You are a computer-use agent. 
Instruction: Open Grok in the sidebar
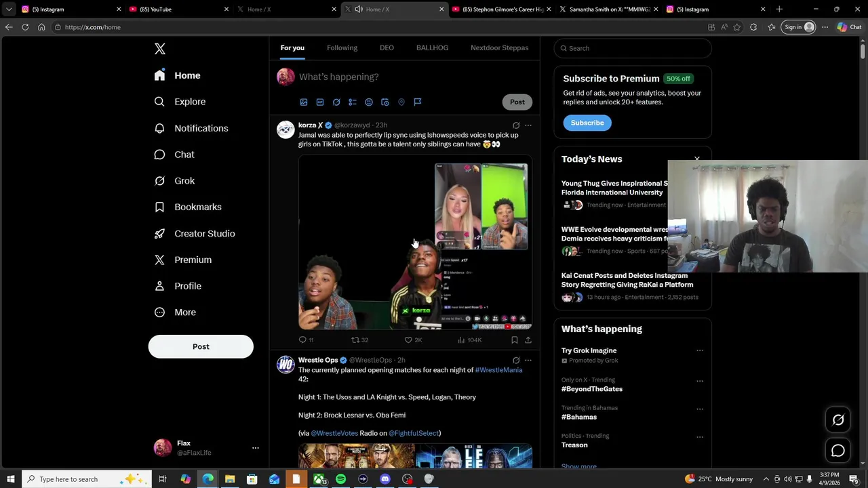click(x=175, y=181)
